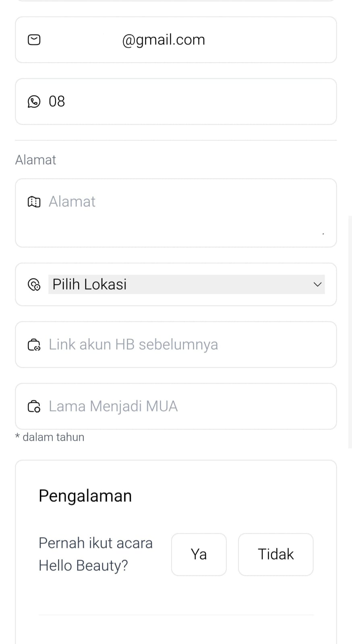Image resolution: width=352 pixels, height=644 pixels.
Task: Click the map icon in the Alamat box
Action: (x=34, y=202)
